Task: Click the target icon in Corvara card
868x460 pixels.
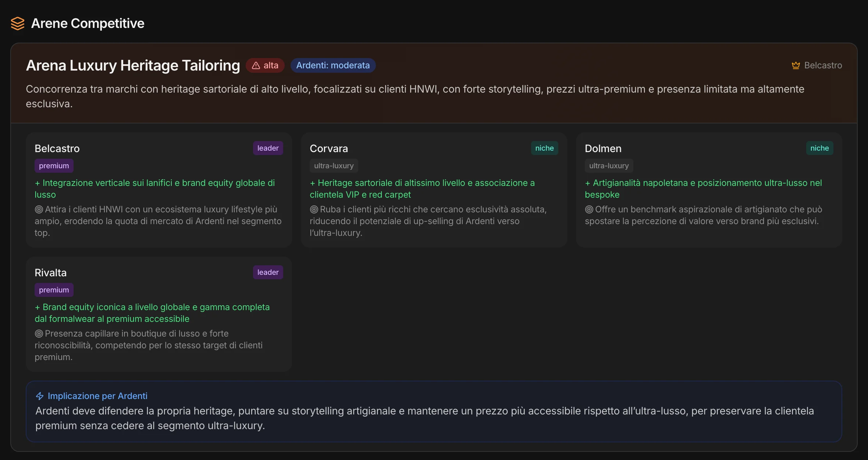Action: click(314, 209)
